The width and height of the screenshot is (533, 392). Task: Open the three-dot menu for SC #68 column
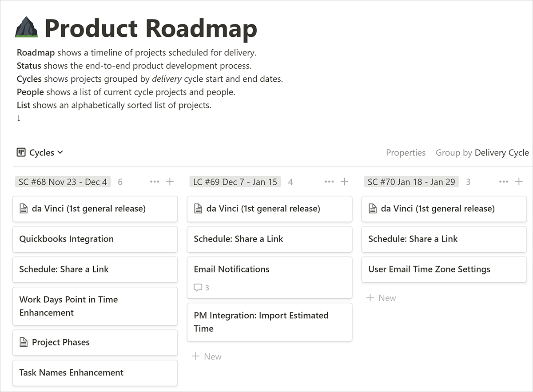point(155,182)
